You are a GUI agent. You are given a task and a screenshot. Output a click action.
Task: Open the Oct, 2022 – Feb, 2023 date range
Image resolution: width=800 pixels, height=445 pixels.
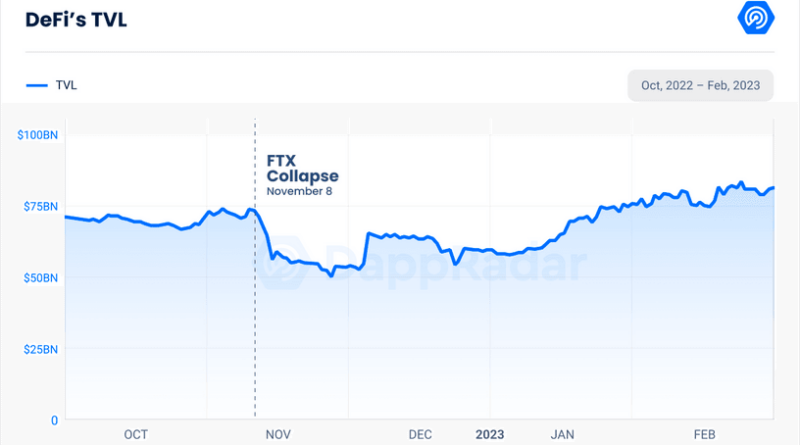tap(700, 85)
